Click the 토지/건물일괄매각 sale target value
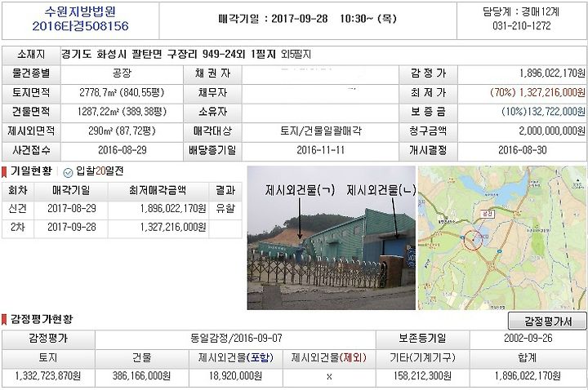588x390 pixels. tap(321, 131)
